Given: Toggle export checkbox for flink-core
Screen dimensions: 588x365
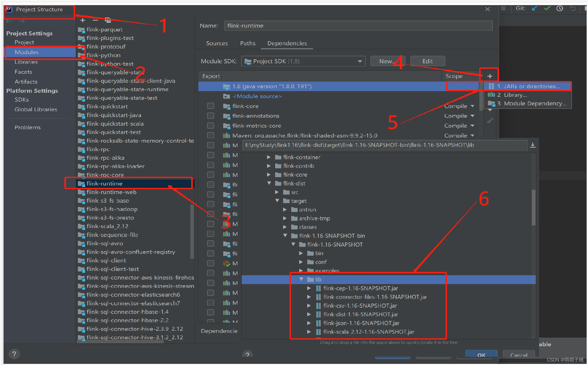Looking at the screenshot, I should 211,106.
